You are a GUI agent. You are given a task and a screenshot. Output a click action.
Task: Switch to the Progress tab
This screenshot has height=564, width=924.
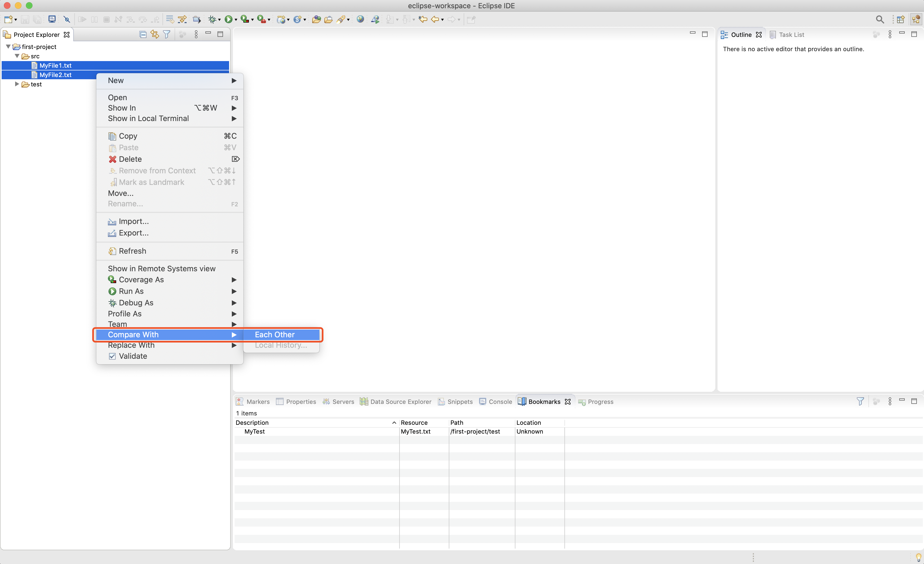tap(596, 401)
